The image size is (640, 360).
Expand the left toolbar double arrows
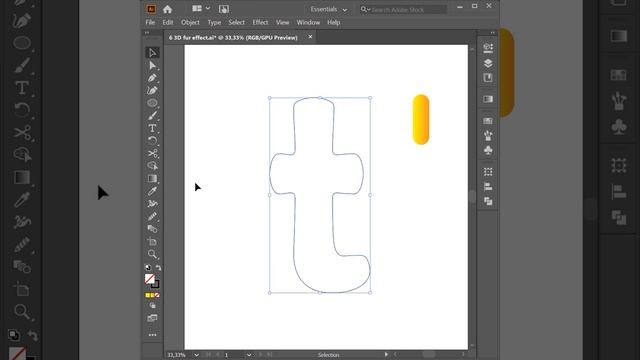click(x=147, y=33)
